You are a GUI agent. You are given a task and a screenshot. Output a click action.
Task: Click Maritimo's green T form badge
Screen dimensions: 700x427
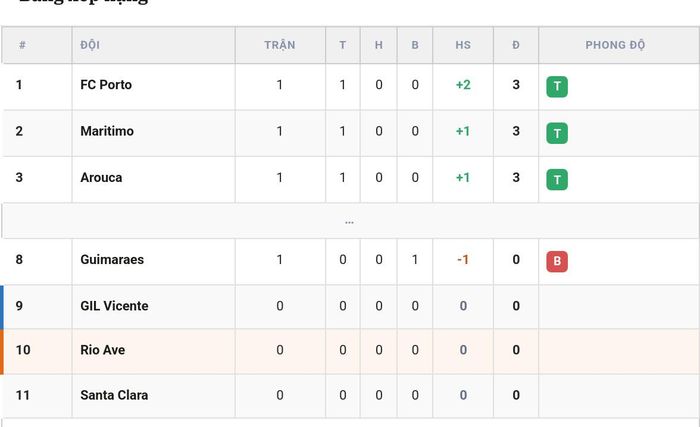557,133
